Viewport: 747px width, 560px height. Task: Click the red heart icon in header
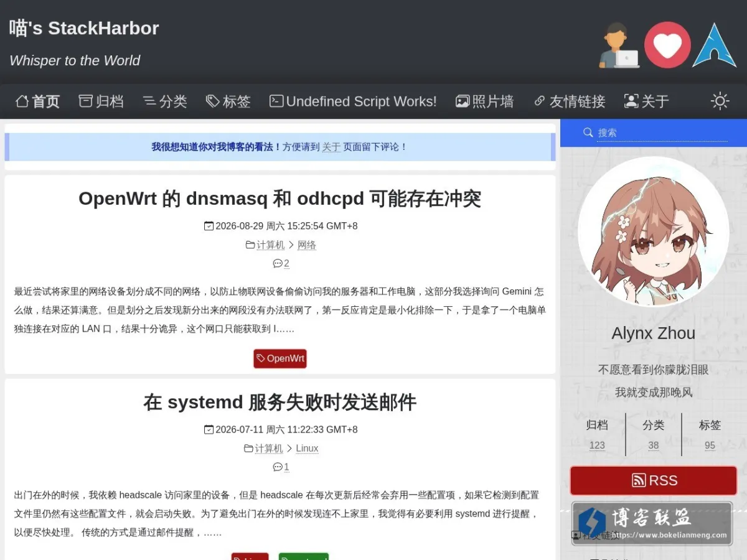coord(667,45)
